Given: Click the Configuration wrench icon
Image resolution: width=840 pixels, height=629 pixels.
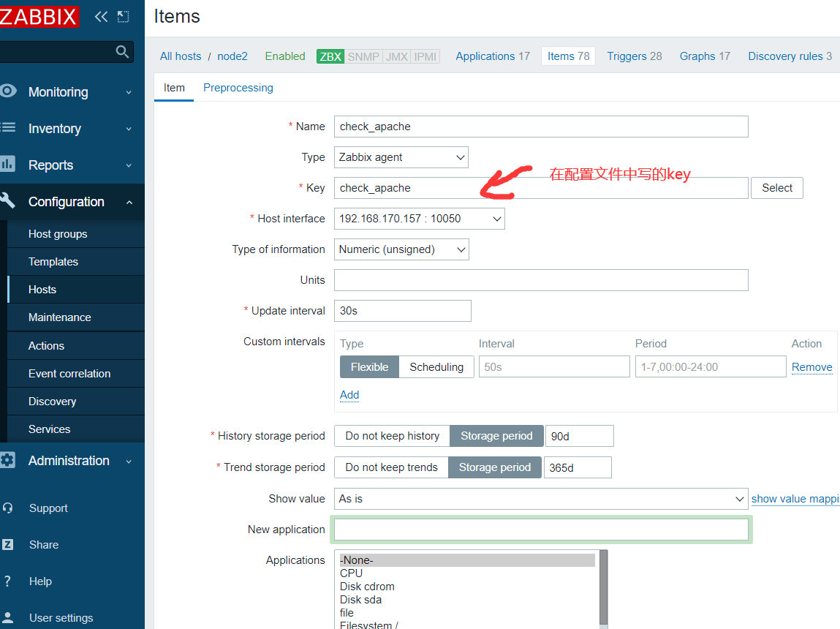Looking at the screenshot, I should [7, 200].
